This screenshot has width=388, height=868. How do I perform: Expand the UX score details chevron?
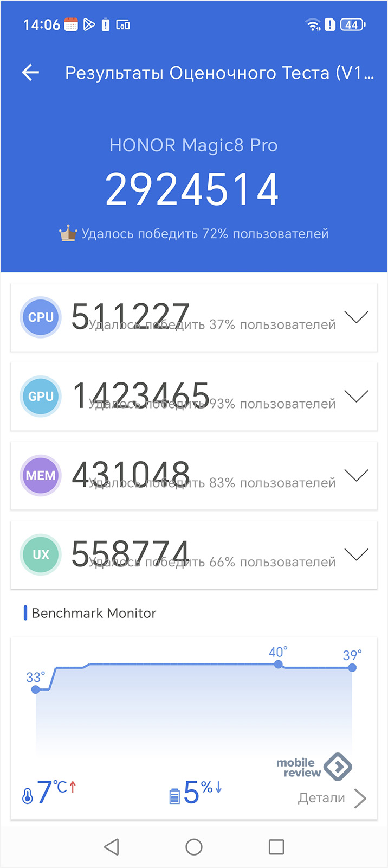click(x=356, y=555)
